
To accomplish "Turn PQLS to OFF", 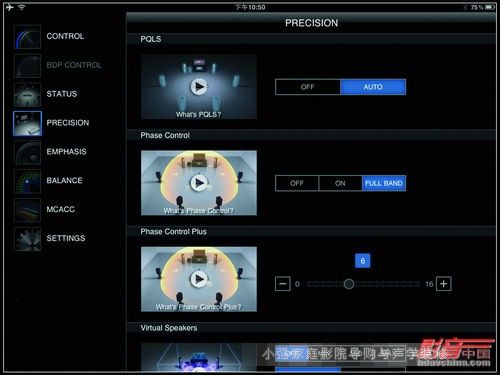I will click(308, 87).
